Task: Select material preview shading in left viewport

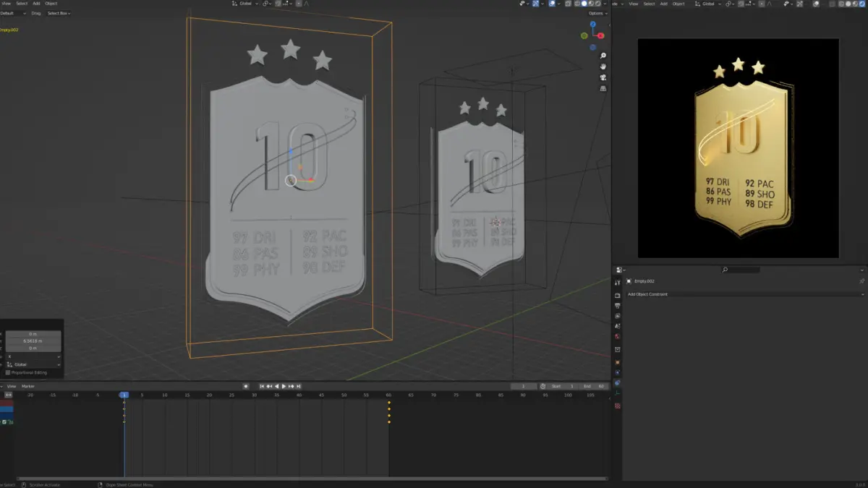Action: [591, 4]
